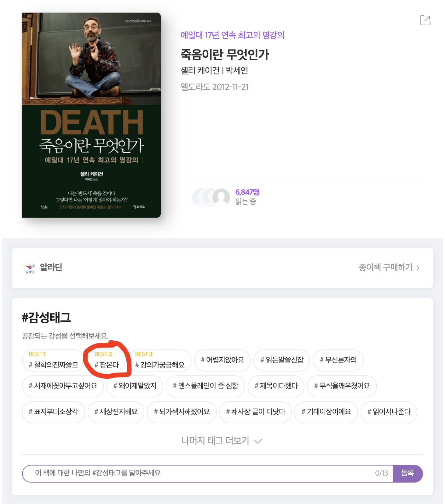Select the # 강의가궁금해요 tag

[160, 360]
